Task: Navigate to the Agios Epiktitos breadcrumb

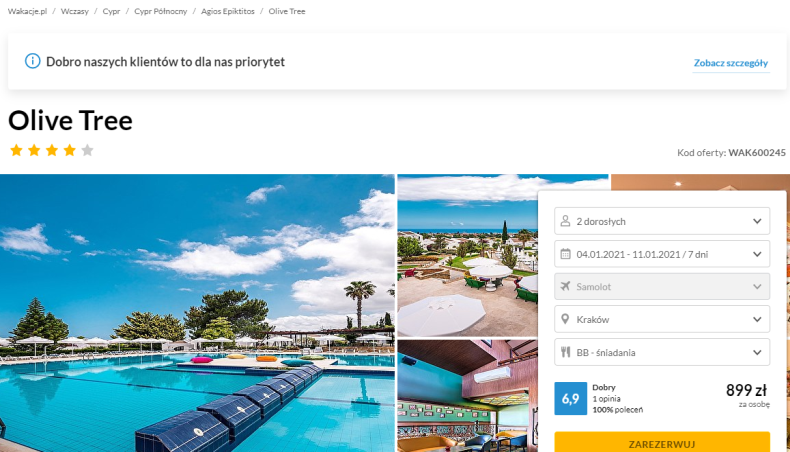Action: coord(228,11)
